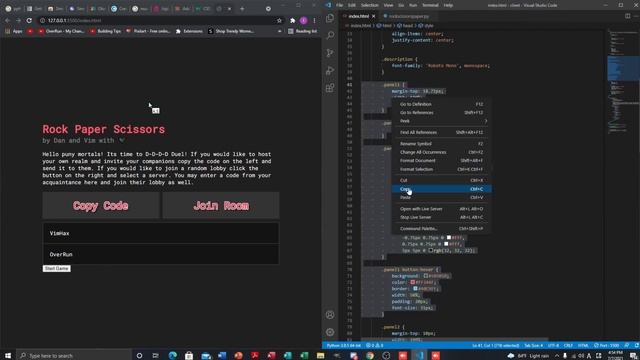The image size is (640, 360).
Task: Click the Join Room button on webpage
Action: click(x=221, y=205)
